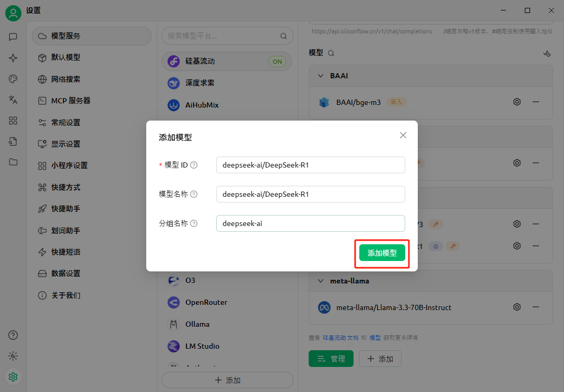Click the 模型 ID input field
The height and width of the screenshot is (392, 564).
point(310,165)
